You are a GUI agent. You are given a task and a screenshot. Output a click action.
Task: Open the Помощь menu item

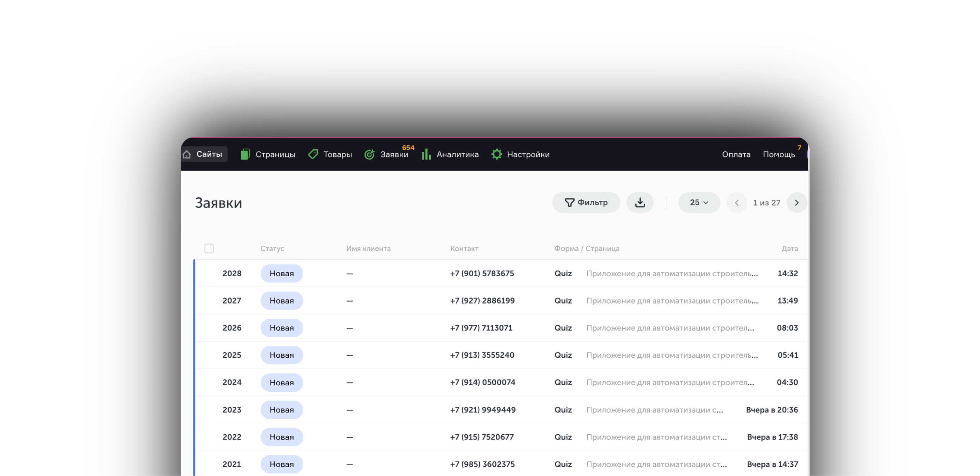779,154
